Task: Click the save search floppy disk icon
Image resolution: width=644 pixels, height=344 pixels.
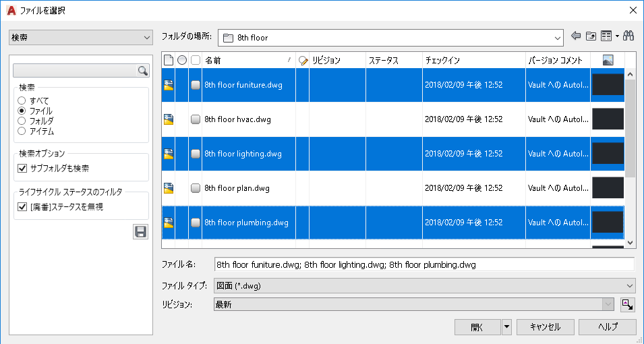Action: tap(140, 232)
